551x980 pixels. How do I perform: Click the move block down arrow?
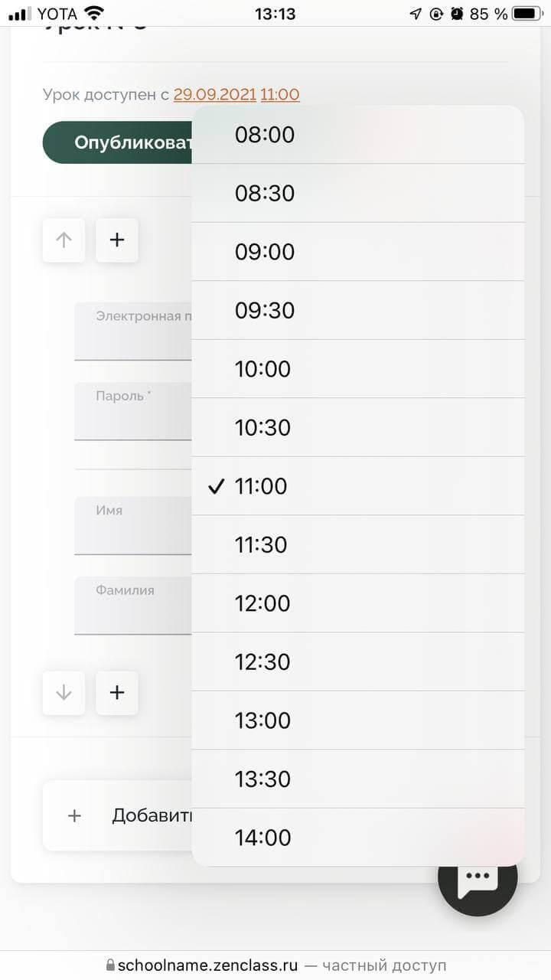(64, 693)
